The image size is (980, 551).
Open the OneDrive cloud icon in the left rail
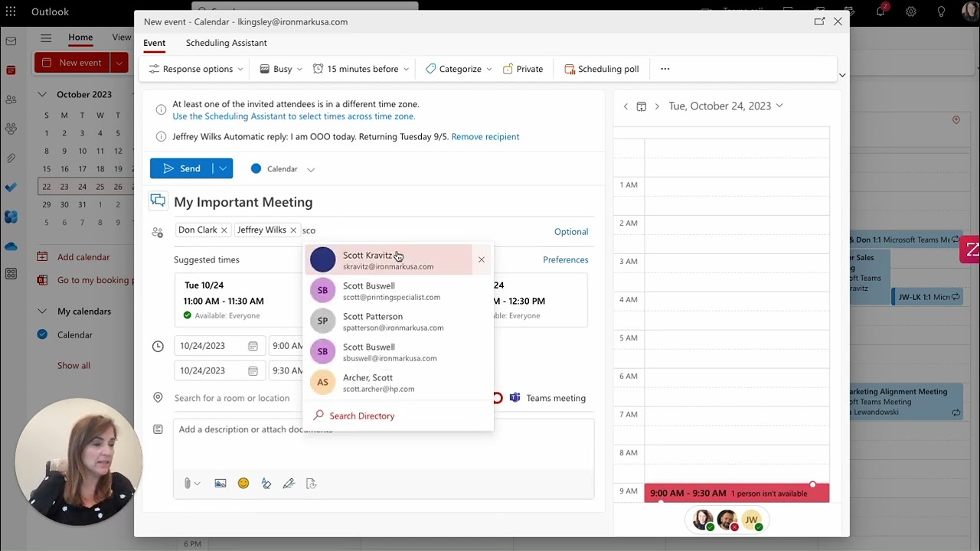click(11, 246)
